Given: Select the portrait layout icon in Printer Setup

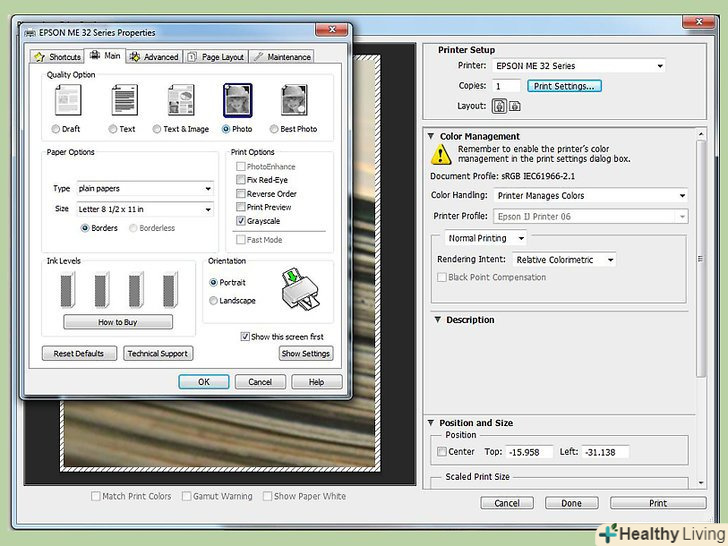Looking at the screenshot, I should tap(498, 106).
